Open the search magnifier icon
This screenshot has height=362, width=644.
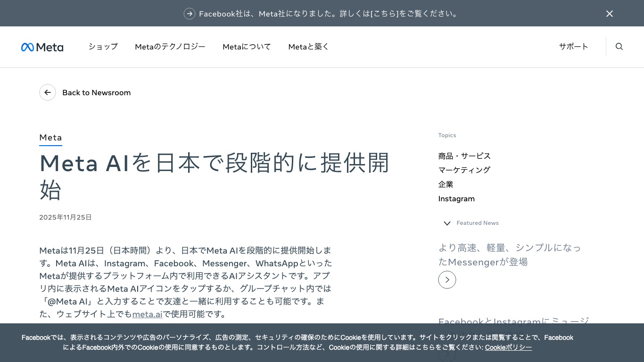[619, 47]
